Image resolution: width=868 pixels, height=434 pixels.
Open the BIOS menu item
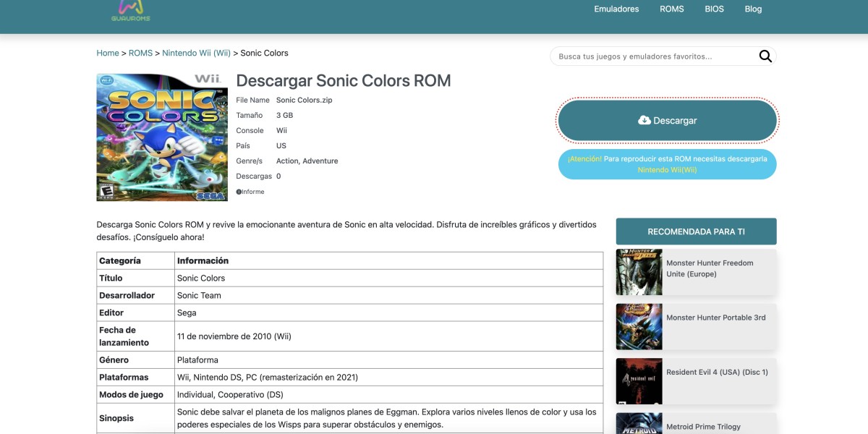(715, 9)
